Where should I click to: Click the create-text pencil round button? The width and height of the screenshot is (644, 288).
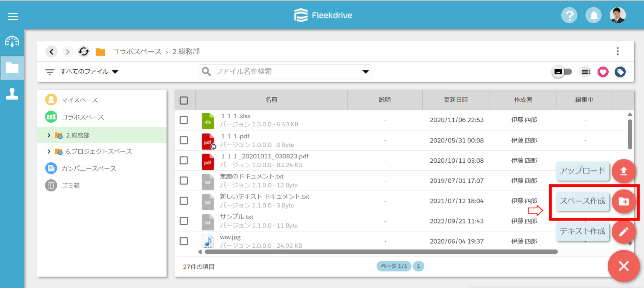(x=624, y=232)
